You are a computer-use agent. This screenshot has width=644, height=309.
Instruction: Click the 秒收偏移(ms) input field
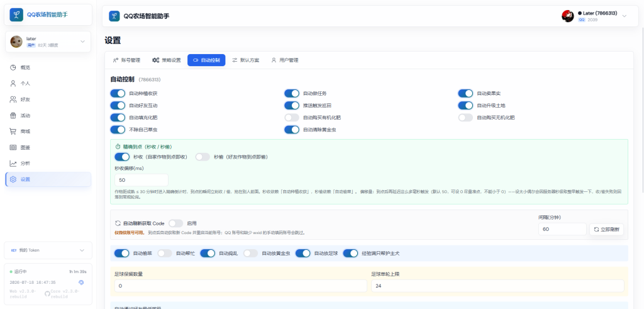pos(142,180)
